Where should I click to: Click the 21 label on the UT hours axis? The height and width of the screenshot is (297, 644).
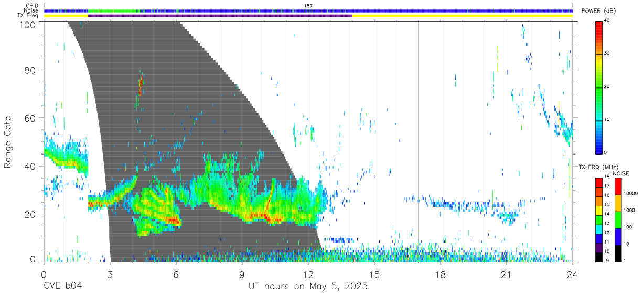click(x=507, y=274)
